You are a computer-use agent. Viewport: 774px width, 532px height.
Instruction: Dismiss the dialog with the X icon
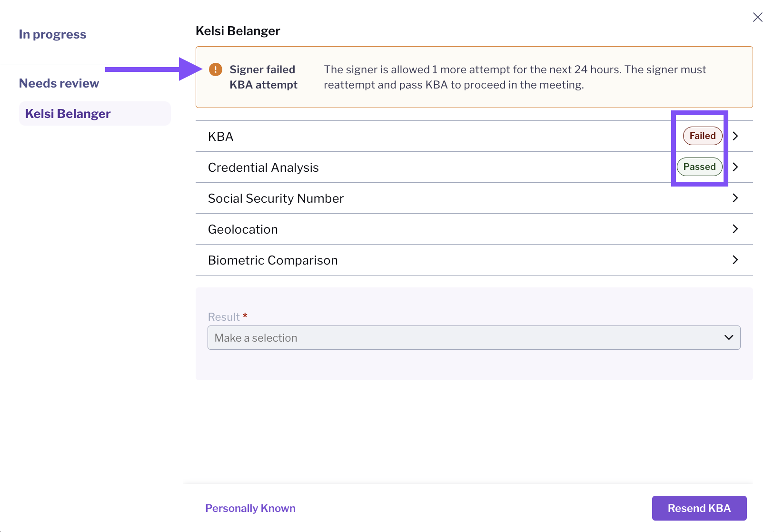coord(758,17)
